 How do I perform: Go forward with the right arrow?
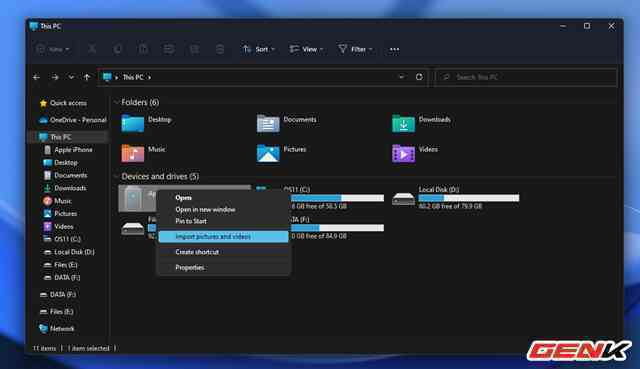tap(55, 77)
